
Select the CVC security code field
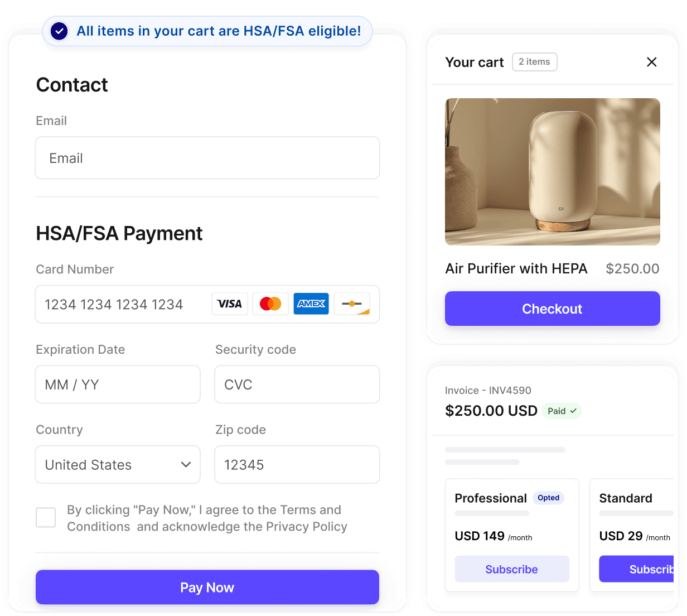297,384
